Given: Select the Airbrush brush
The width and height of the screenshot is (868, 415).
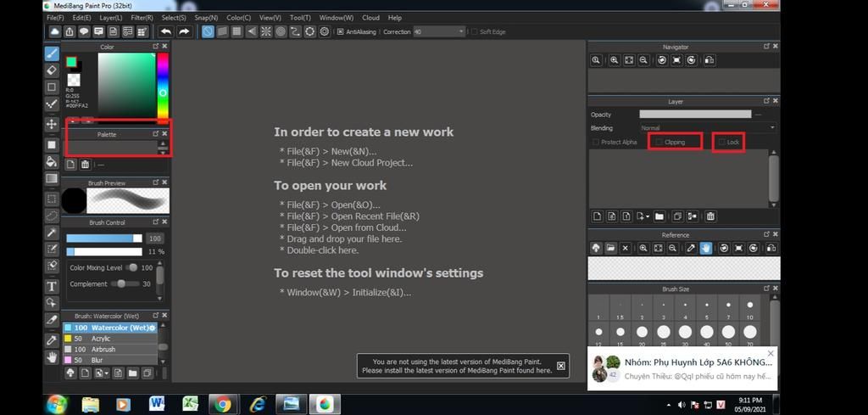Looking at the screenshot, I should tap(110, 350).
